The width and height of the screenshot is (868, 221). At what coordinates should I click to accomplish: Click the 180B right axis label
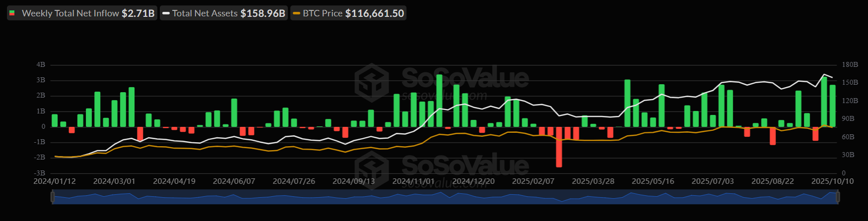(x=850, y=65)
